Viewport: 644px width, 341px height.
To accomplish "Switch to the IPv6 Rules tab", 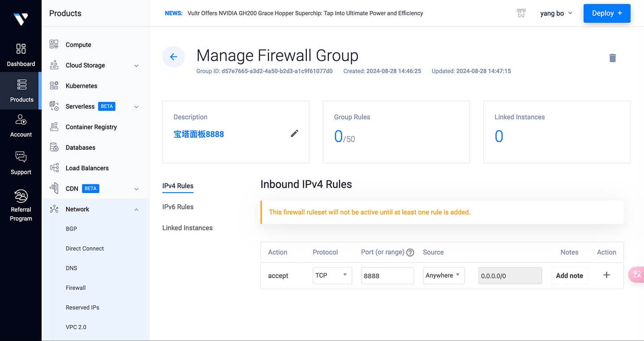I will tap(178, 207).
